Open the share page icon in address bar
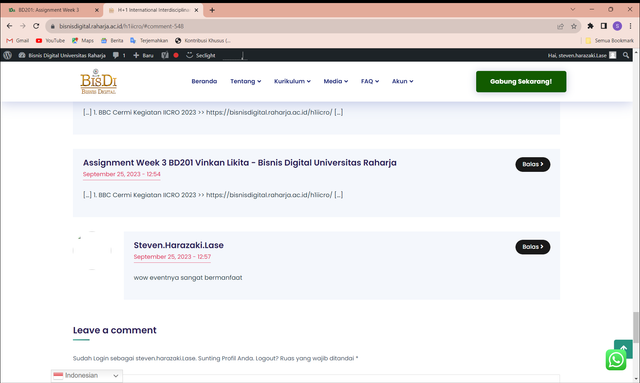The width and height of the screenshot is (640, 383). [560, 26]
